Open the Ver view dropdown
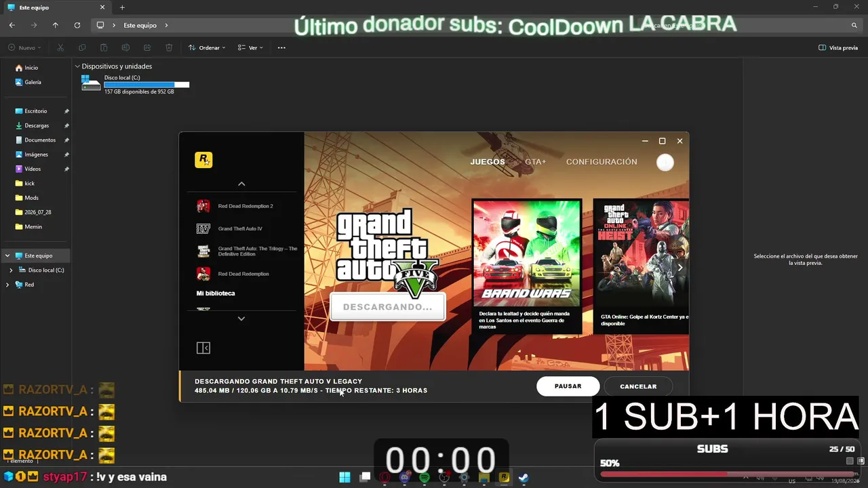Screen dimensions: 868x488 [x=250, y=47]
